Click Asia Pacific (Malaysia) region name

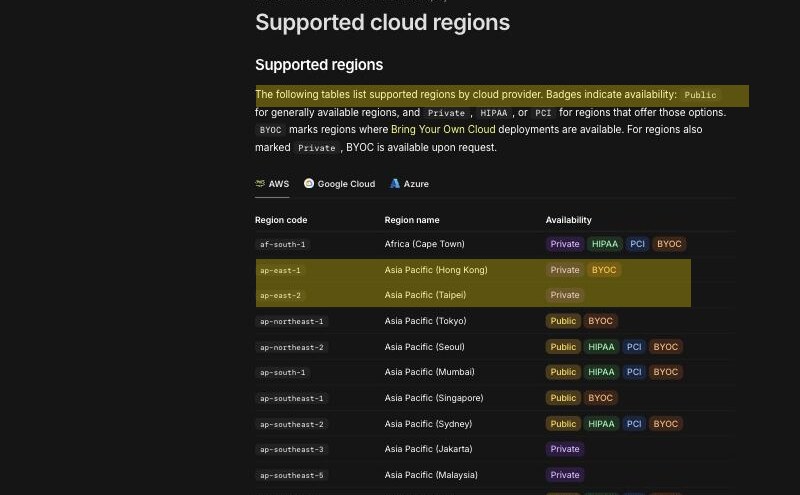[431, 475]
